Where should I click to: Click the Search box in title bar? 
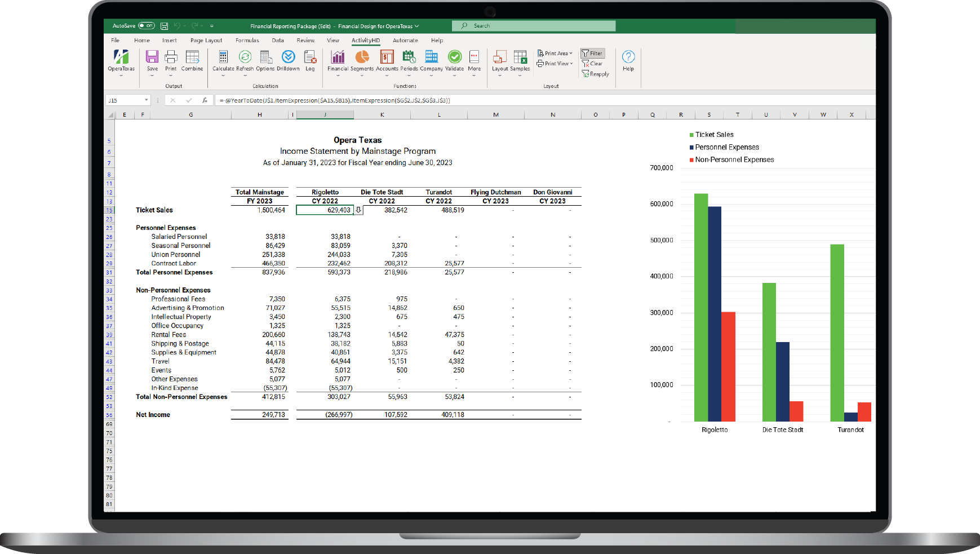533,26
